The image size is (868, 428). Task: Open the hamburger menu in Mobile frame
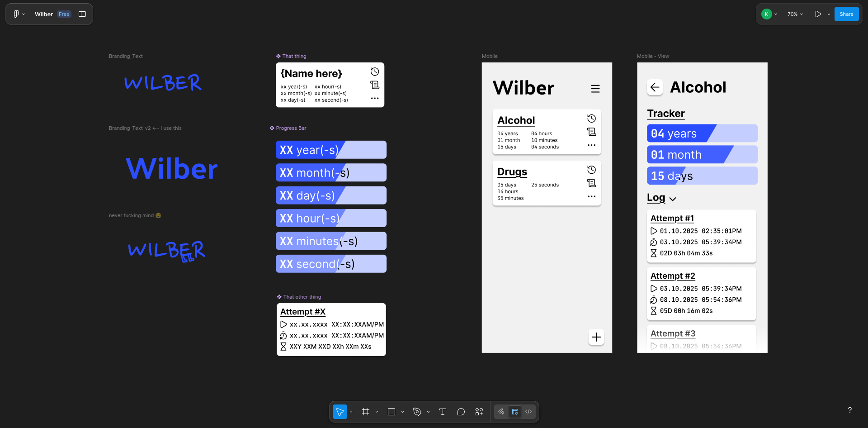point(595,89)
